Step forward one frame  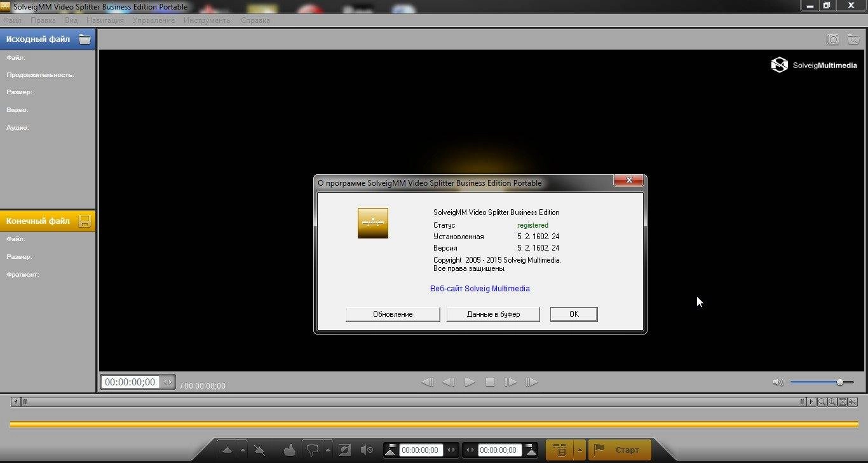pos(510,382)
